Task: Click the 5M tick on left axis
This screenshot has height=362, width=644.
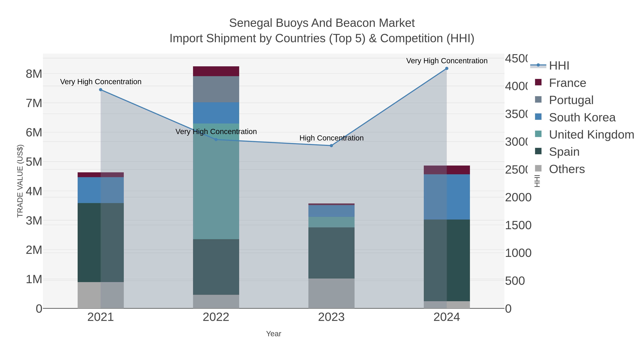Action: [34, 162]
